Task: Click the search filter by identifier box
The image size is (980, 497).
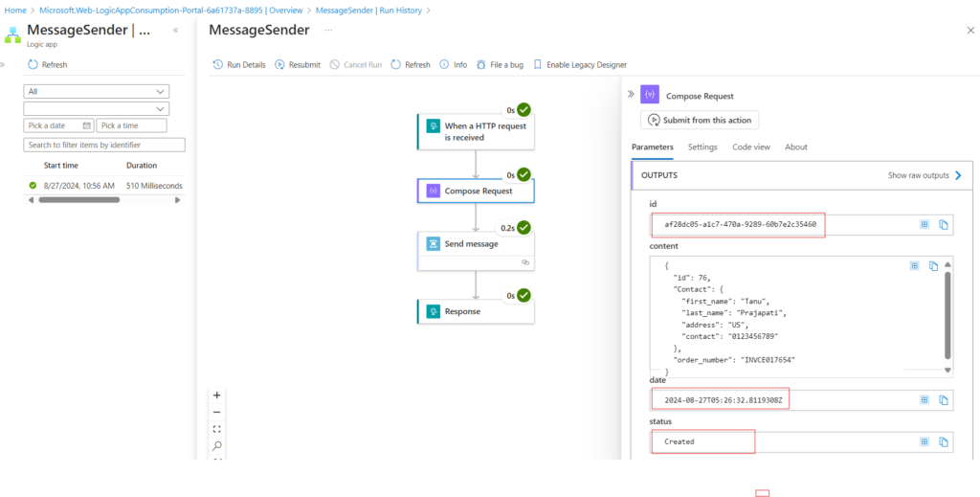Action: [104, 145]
